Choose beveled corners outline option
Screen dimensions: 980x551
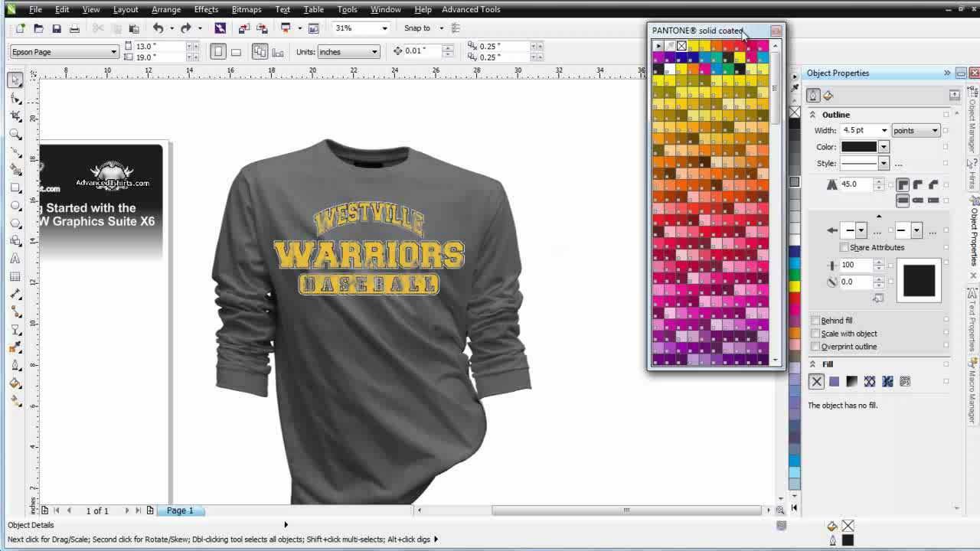tap(933, 184)
